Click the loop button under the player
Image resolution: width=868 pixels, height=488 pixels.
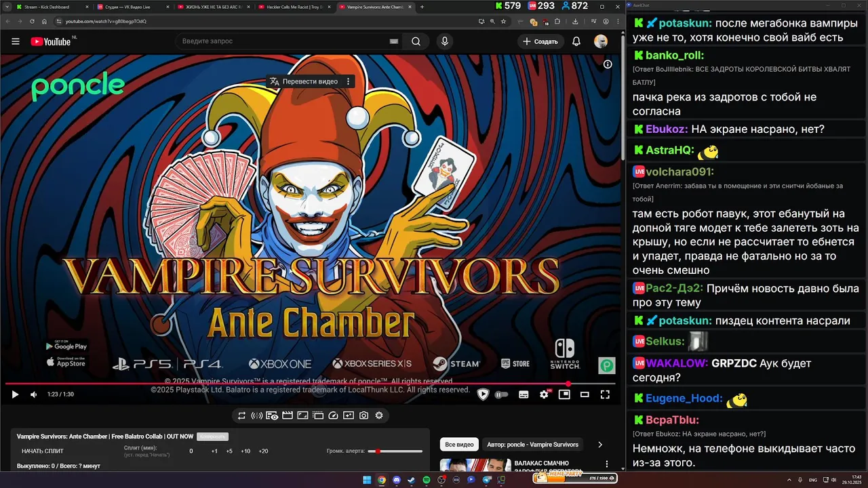[241, 415]
